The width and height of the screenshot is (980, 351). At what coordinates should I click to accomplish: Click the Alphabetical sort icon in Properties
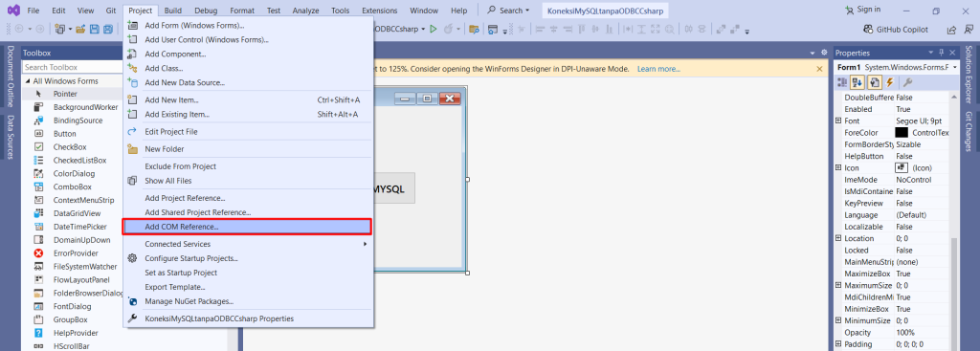point(858,82)
